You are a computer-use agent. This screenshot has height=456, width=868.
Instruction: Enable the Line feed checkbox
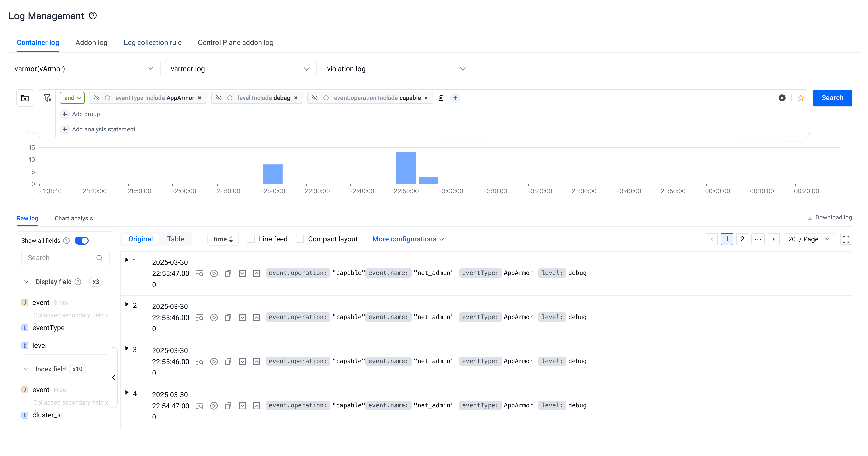[x=251, y=239]
